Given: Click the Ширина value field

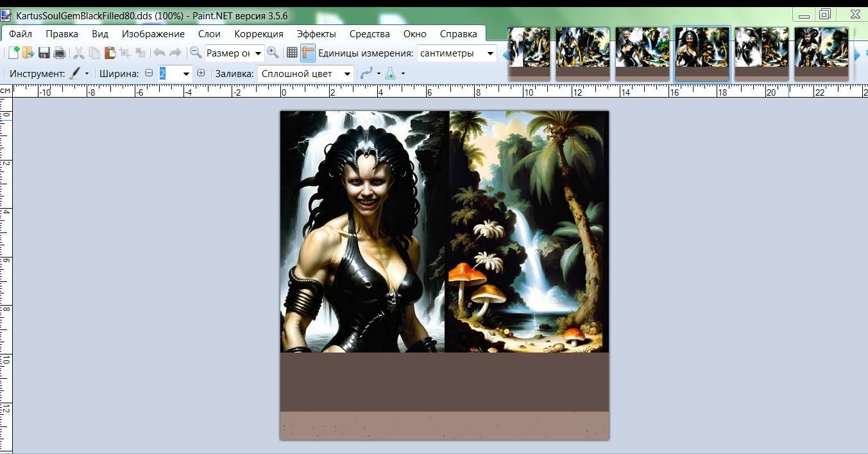Looking at the screenshot, I should tap(170, 74).
